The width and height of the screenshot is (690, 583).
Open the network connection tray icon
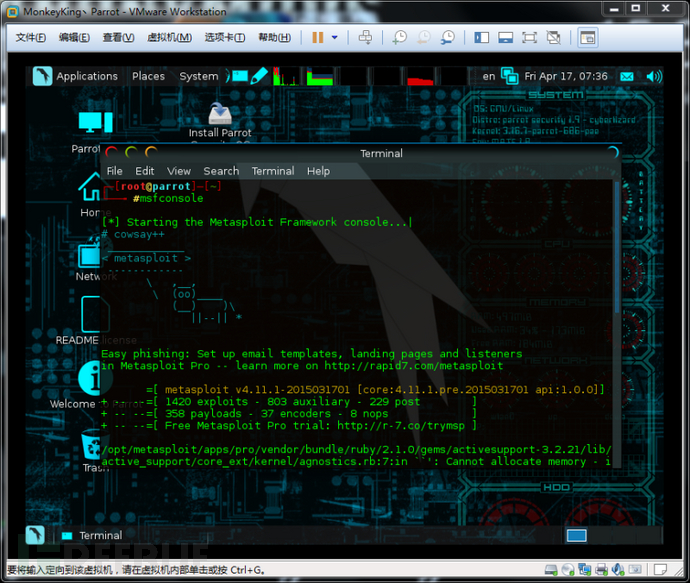(510, 76)
